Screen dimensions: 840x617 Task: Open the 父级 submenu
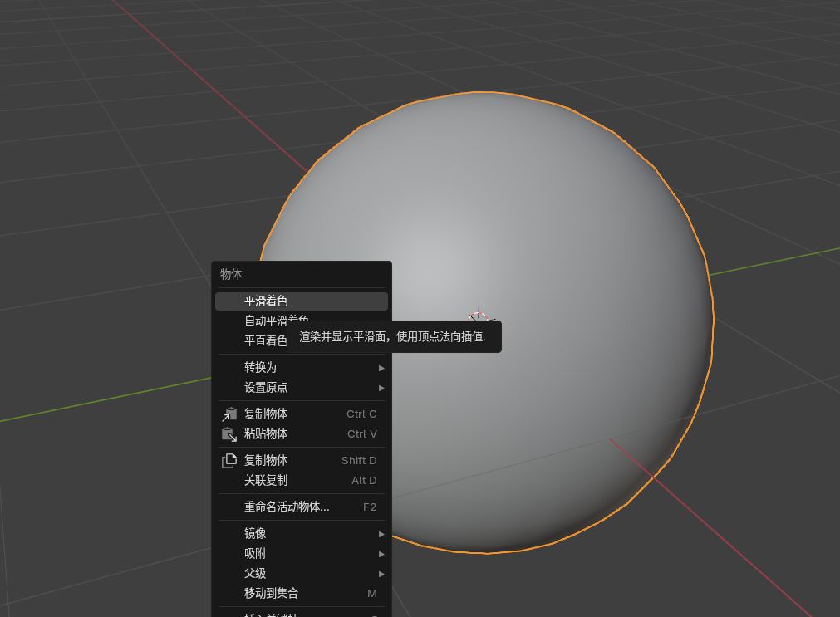(301, 574)
